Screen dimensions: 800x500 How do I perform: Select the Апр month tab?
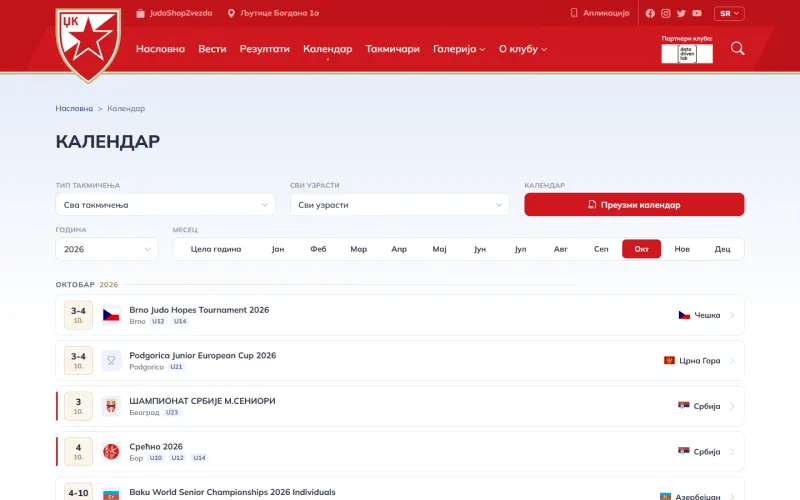(399, 249)
